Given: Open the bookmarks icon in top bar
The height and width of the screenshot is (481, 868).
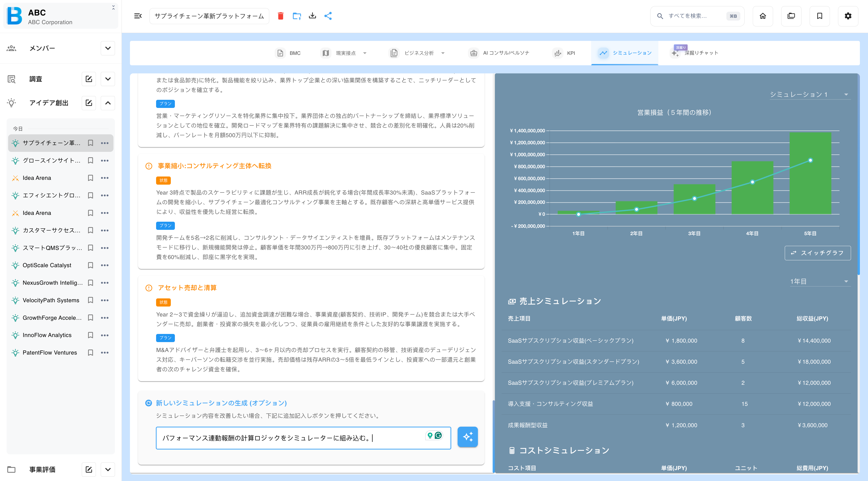Looking at the screenshot, I should (x=820, y=16).
